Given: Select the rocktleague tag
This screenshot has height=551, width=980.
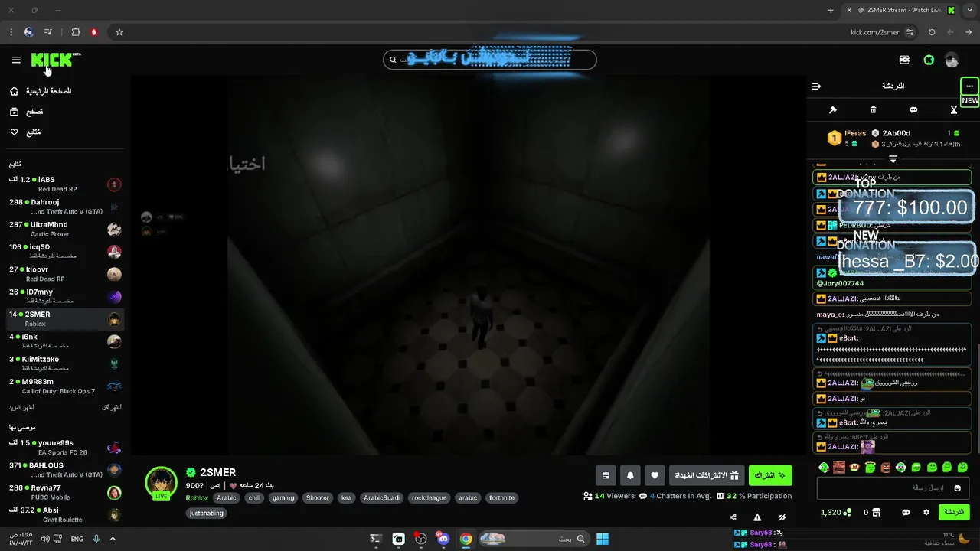Looking at the screenshot, I should pos(429,498).
